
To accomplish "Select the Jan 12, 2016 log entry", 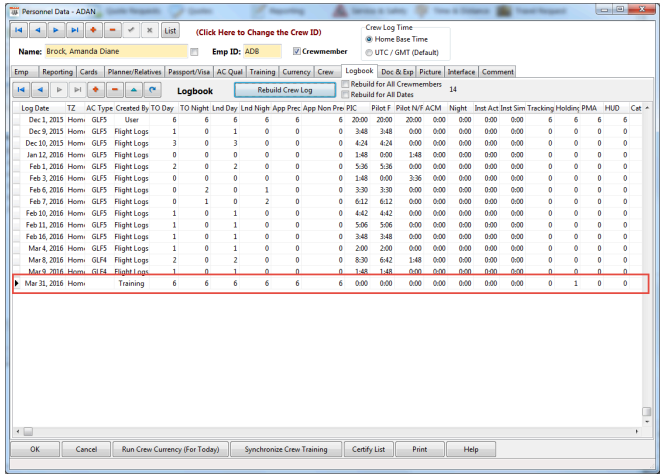I will [327, 155].
